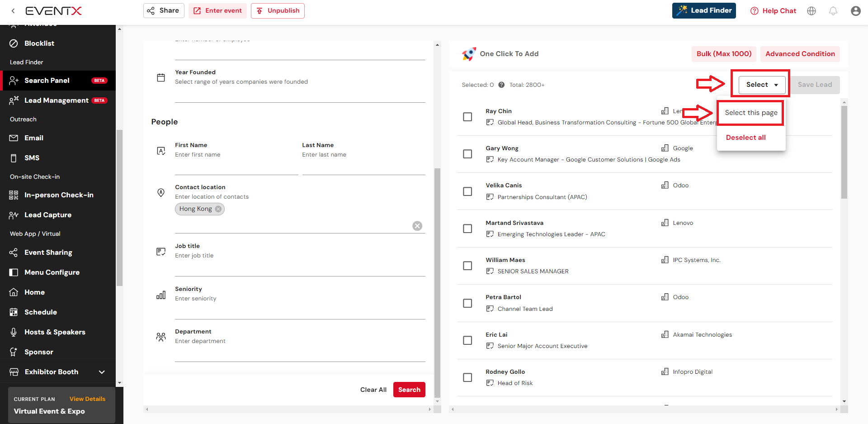Click the Department people icon
The width and height of the screenshot is (868, 424).
point(161,337)
